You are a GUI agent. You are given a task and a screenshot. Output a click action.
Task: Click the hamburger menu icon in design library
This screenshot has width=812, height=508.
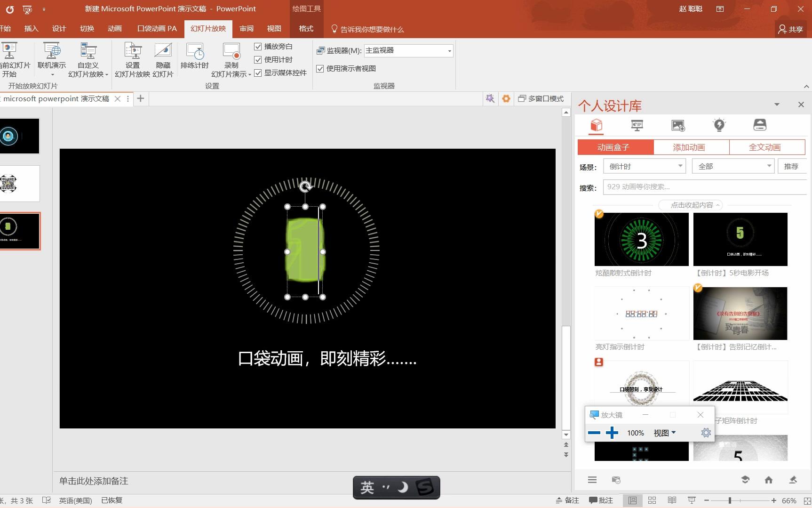pos(592,480)
